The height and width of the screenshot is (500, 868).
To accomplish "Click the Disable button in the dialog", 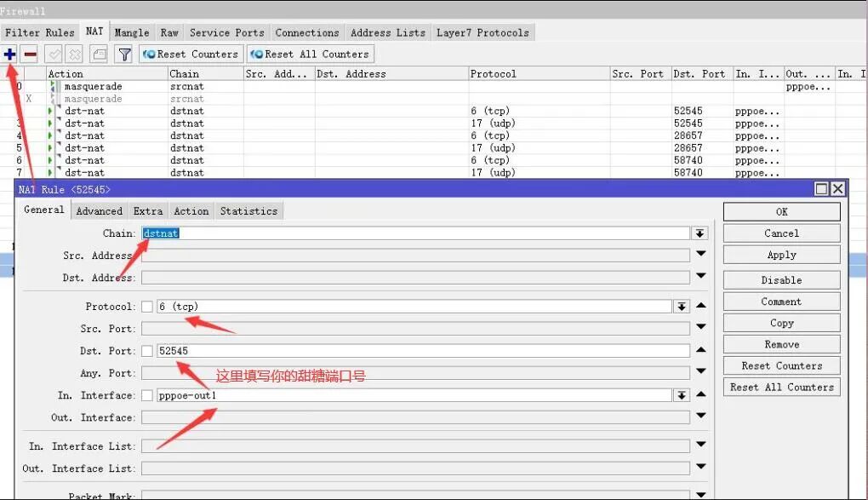I will (779, 279).
